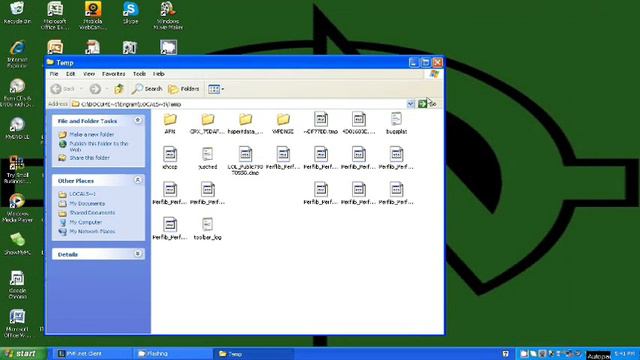Image resolution: width=640 pixels, height=360 pixels.
Task: Select Windows Media Player desktop shortcut
Action: 17,208
